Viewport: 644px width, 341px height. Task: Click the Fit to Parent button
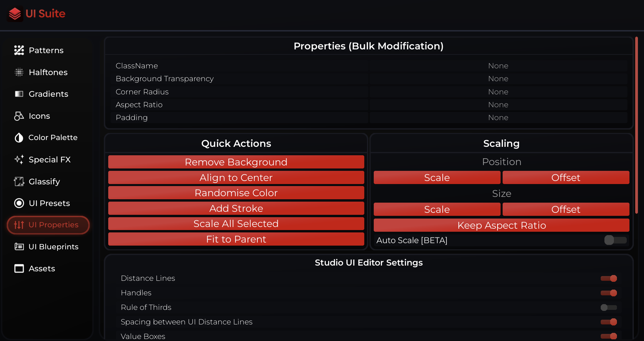click(x=236, y=239)
